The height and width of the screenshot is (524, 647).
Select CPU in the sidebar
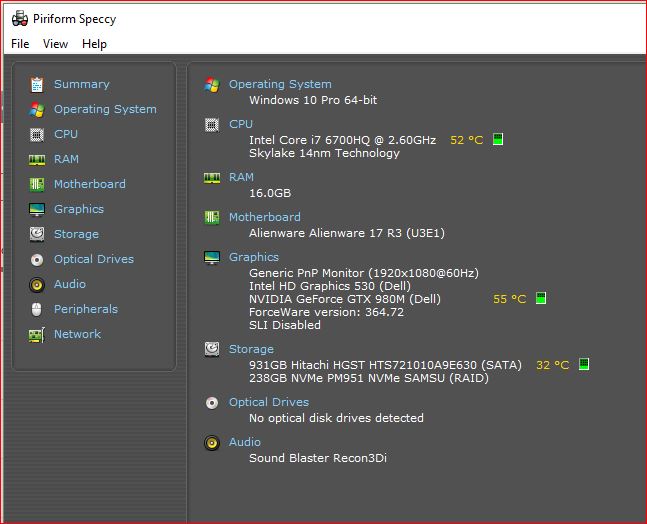[66, 134]
